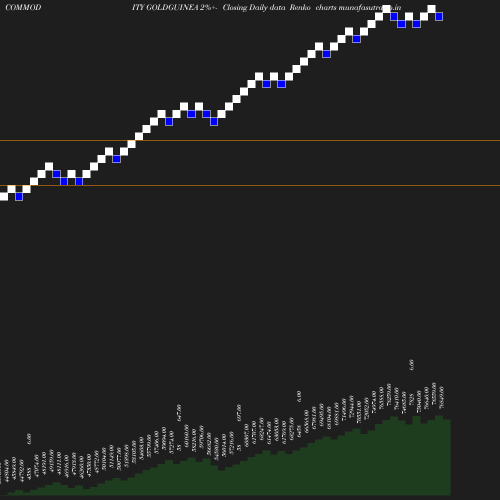Screen dimensions: 500x500
Task: Select the rightmost blue Renko brick
Action: pos(439,16)
